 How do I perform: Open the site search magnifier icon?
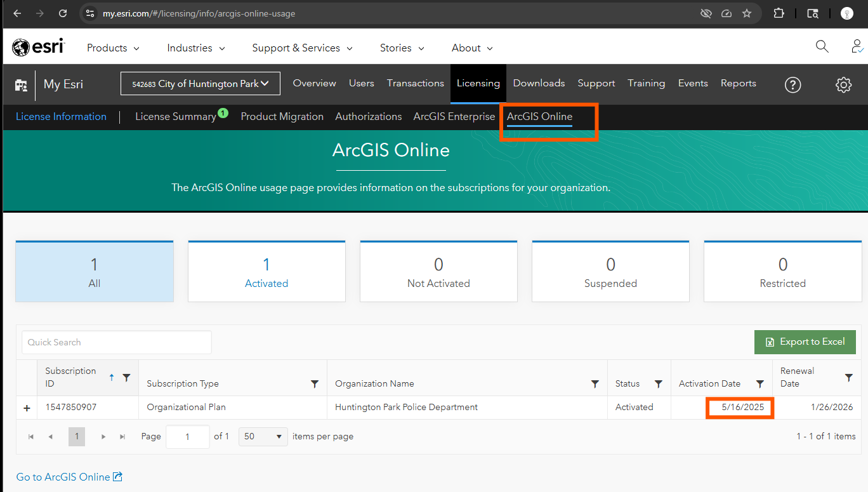822,46
